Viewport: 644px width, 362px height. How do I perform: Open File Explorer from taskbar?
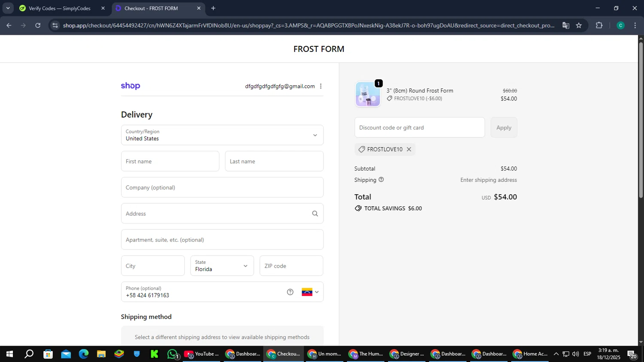coord(101,354)
